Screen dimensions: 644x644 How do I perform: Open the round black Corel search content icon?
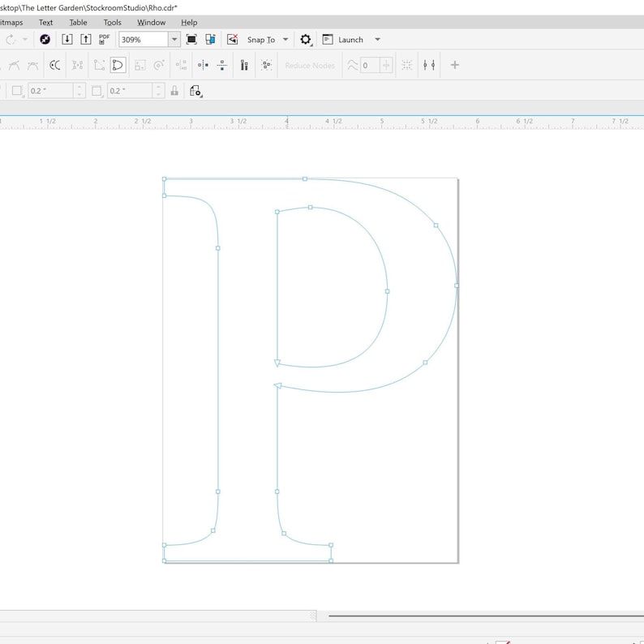click(45, 40)
